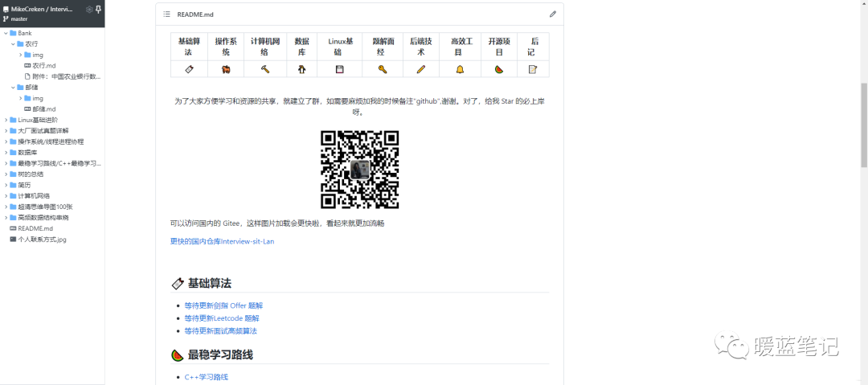Open the master branch selector
Screen dimensions: 868x385
click(x=18, y=18)
